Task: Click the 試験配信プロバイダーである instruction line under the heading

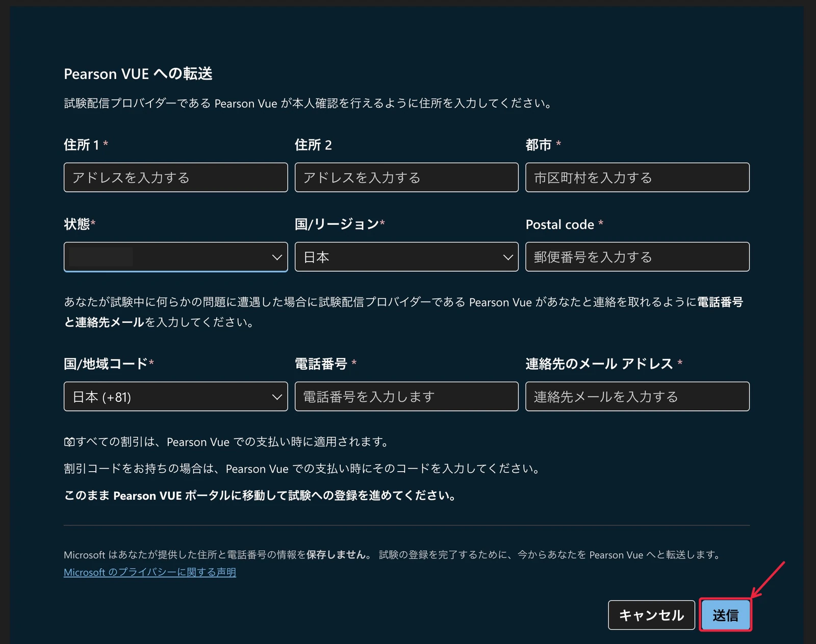Action: [x=309, y=104]
